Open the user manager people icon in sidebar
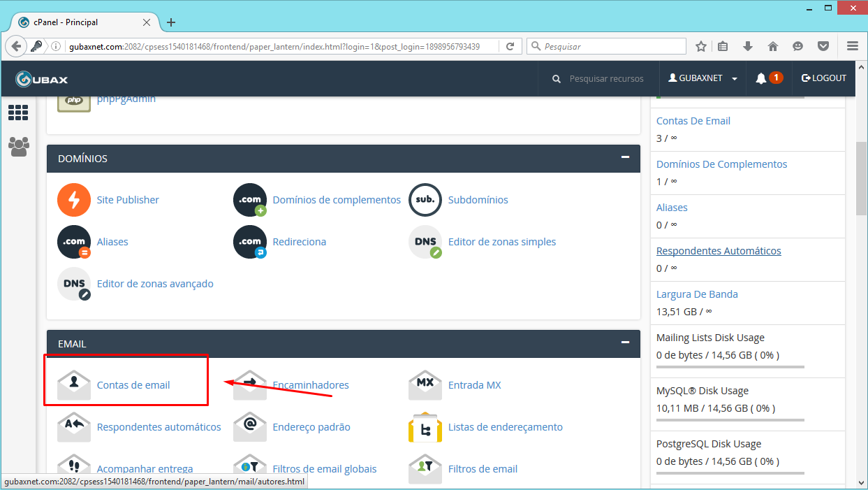The width and height of the screenshot is (868, 490). [18, 145]
